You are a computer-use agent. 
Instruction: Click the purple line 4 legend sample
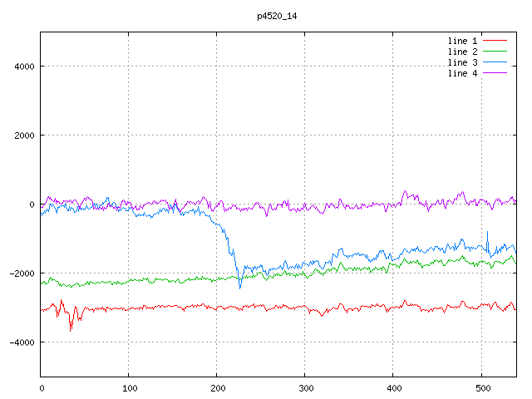(495, 72)
